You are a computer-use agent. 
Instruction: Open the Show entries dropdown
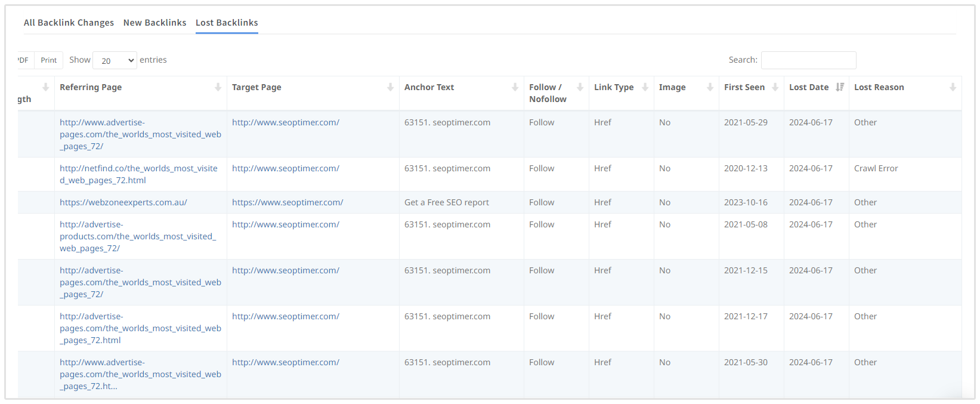pyautogui.click(x=115, y=60)
